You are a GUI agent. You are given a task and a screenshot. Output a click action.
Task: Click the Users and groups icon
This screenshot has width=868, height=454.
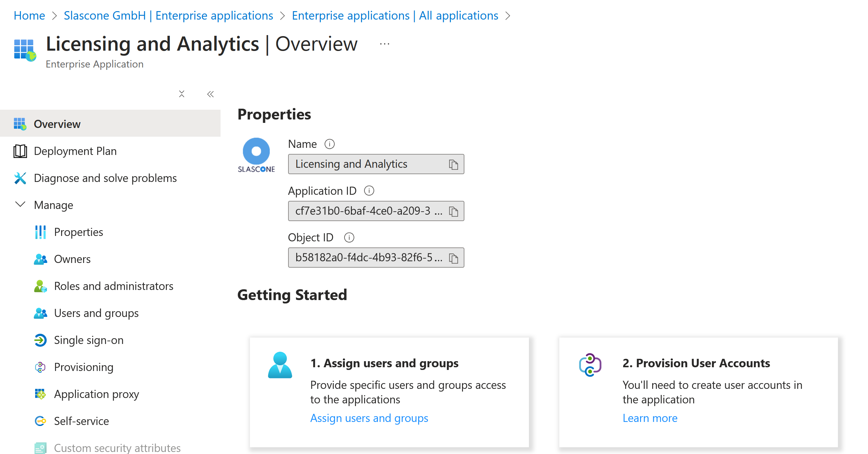40,313
